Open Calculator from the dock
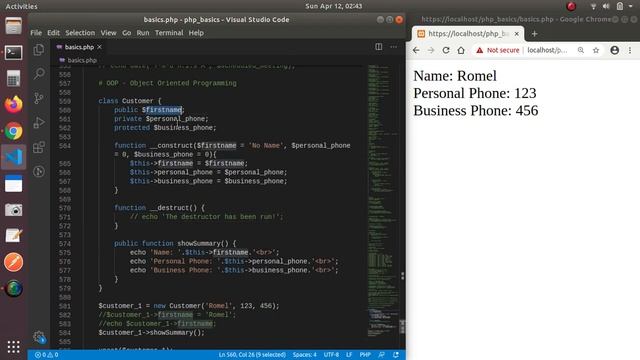640x360 pixels. (x=13, y=78)
